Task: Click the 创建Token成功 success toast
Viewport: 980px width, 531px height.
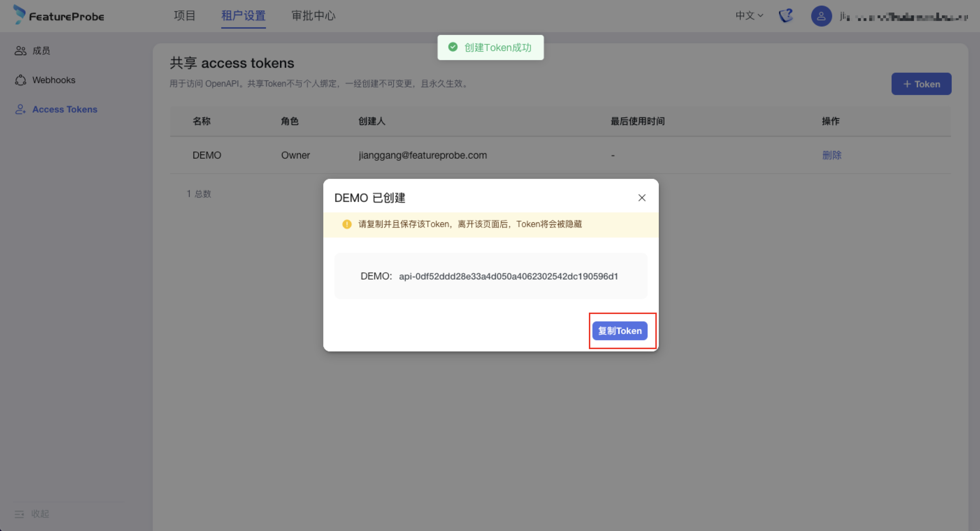Action: [x=490, y=48]
